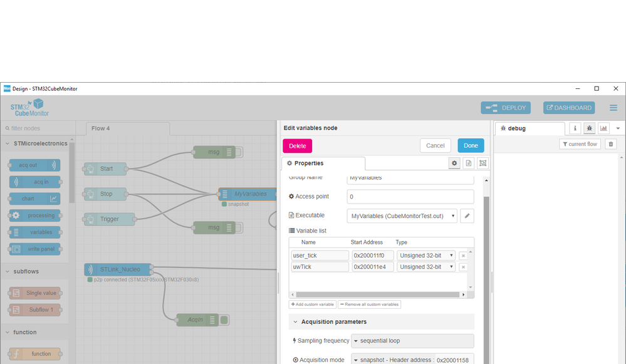Click Remove all custom variables
626x364 pixels.
369,304
